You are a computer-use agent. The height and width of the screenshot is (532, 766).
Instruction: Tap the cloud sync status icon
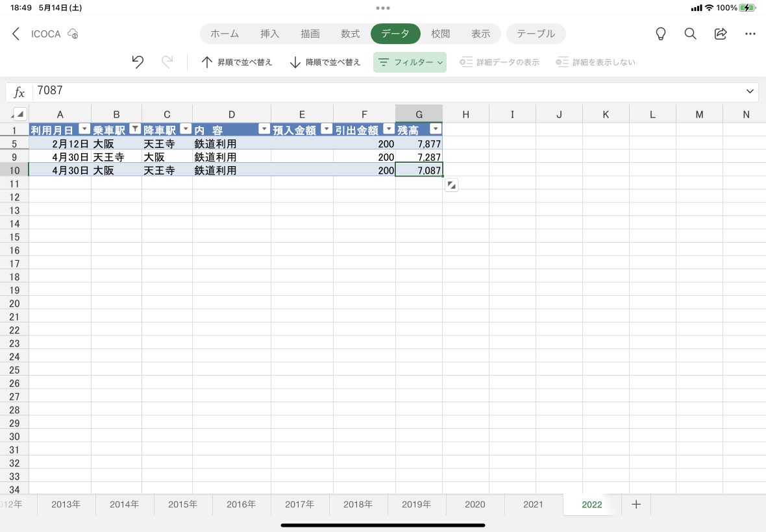coord(73,34)
